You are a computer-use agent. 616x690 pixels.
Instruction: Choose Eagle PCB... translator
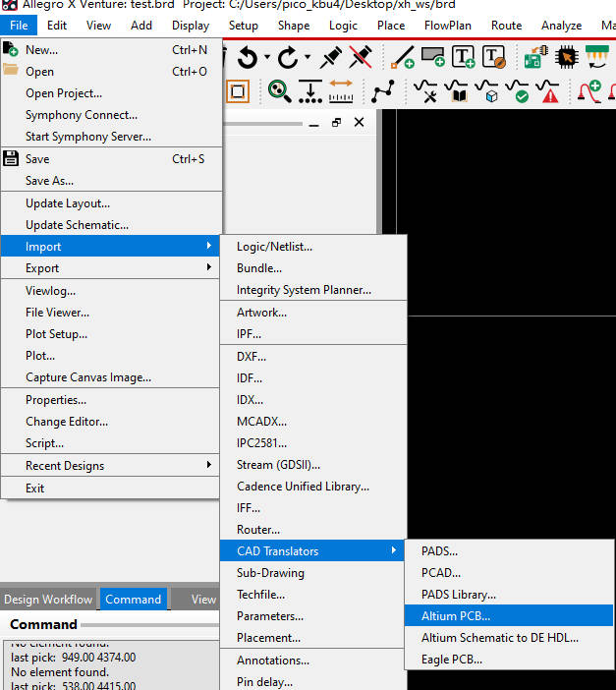[x=509, y=659]
